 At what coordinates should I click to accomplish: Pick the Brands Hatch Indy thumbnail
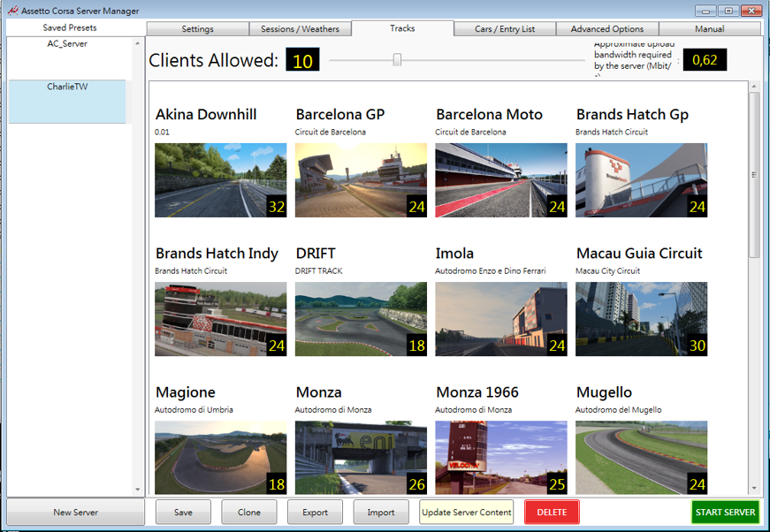tap(220, 319)
